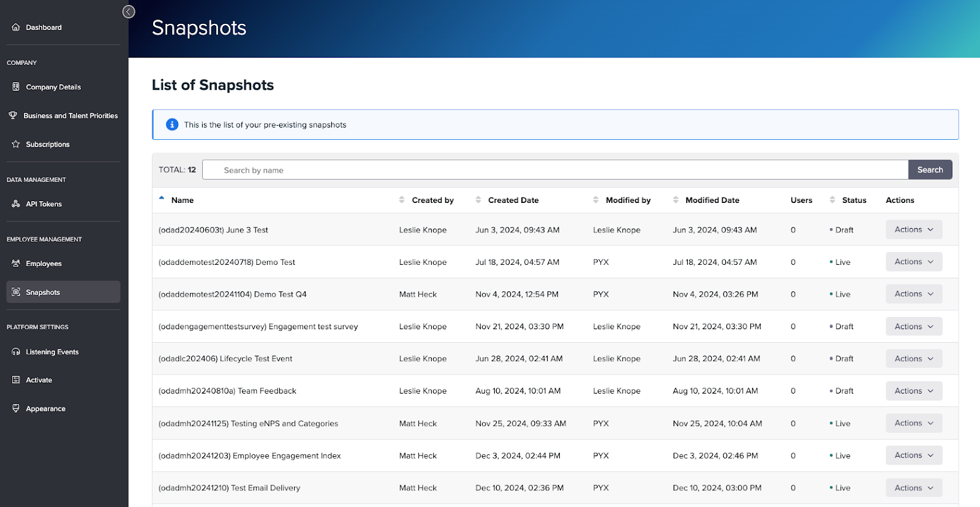Click the Subscriptions star icon

tap(16, 144)
